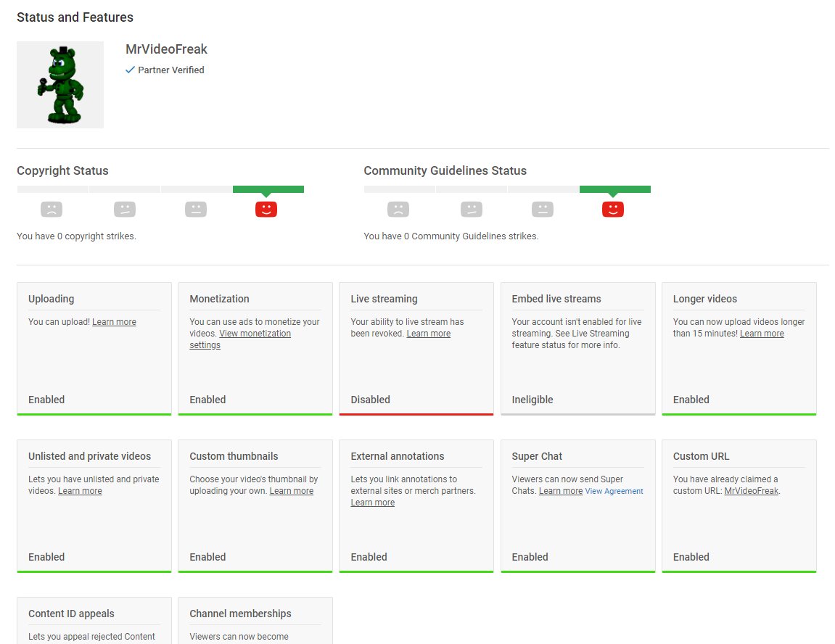Open Learn more link in Super Chat card
This screenshot has height=644, width=835.
[x=561, y=491]
